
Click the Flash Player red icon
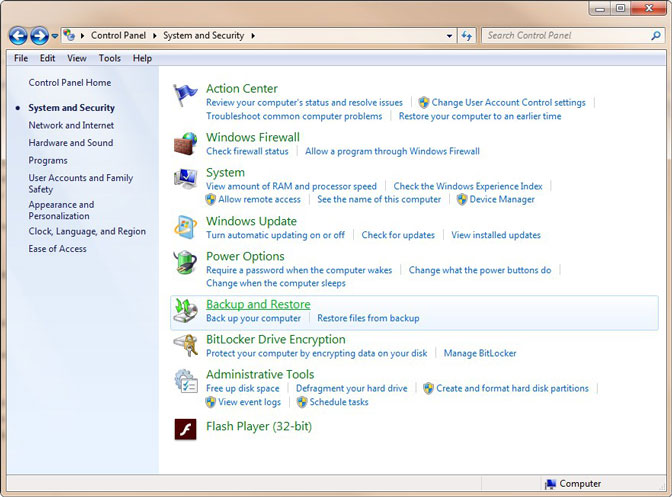pos(185,429)
